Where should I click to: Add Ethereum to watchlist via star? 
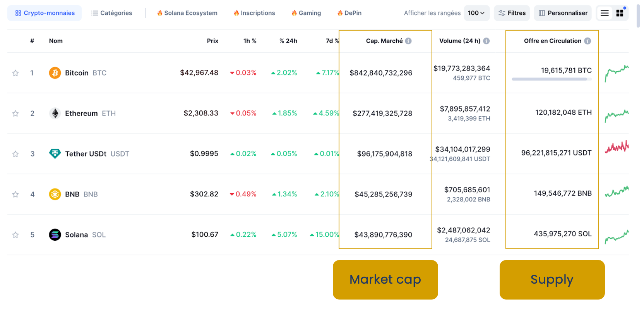click(15, 113)
